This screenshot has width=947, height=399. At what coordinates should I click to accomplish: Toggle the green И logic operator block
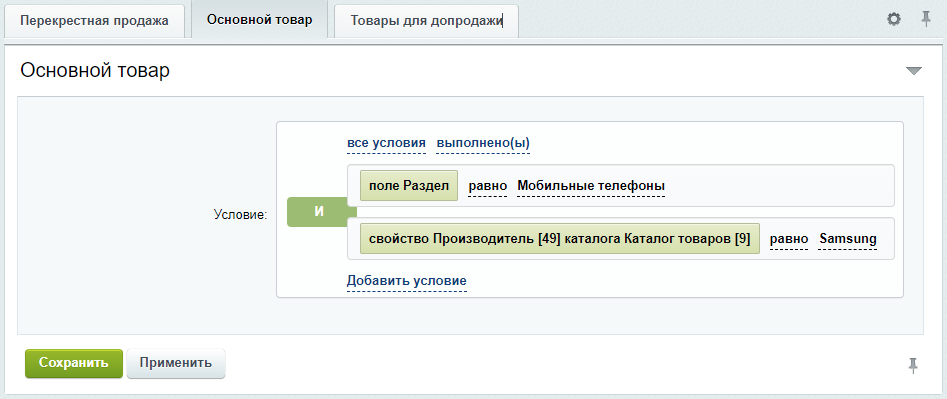320,211
